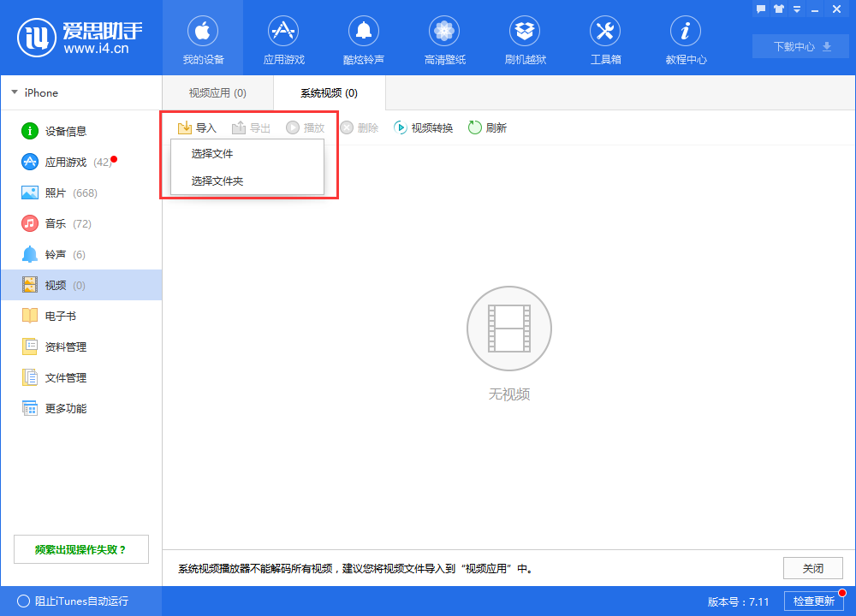Select 应用游戏 (42) in the sidebar

pyautogui.click(x=81, y=162)
